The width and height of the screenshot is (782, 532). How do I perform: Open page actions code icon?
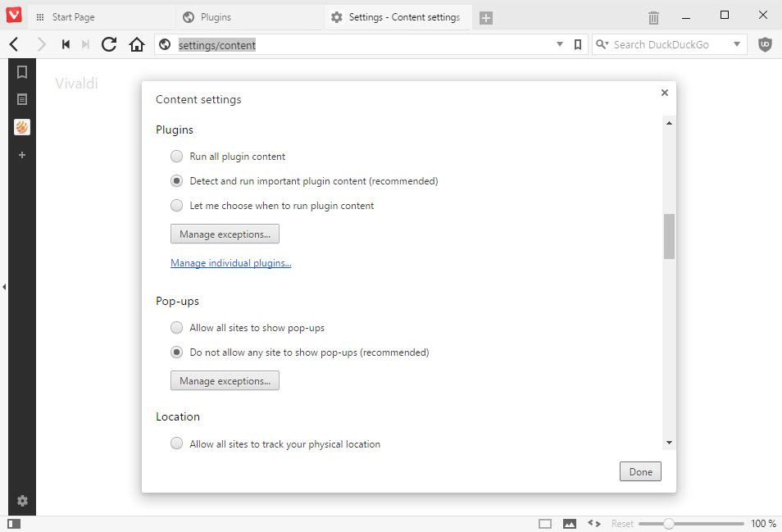pos(594,523)
